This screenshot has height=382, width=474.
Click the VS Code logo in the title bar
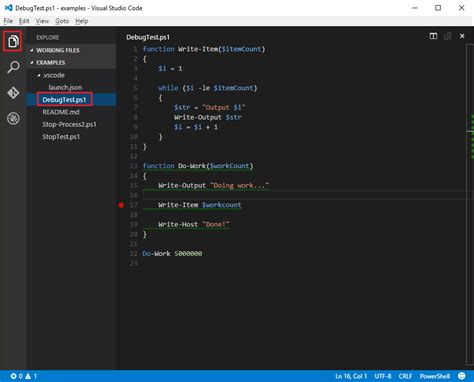[8, 8]
